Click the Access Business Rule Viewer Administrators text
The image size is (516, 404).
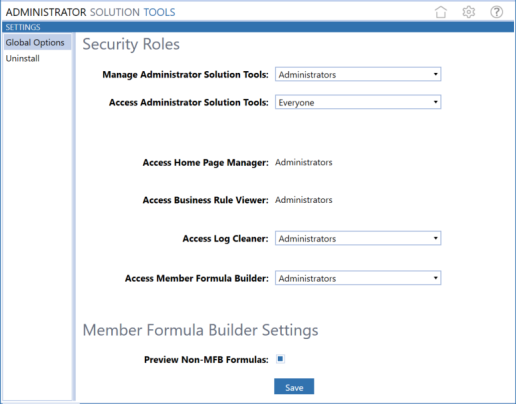coord(304,200)
